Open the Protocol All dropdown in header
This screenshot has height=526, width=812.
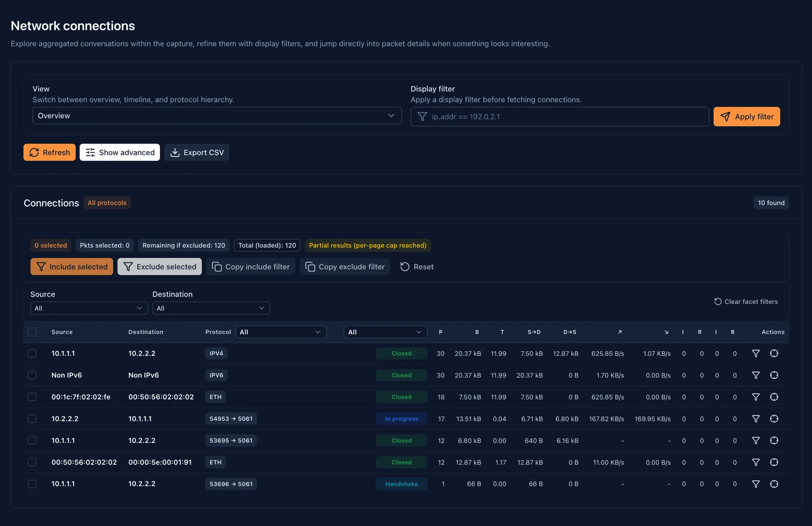tap(281, 332)
